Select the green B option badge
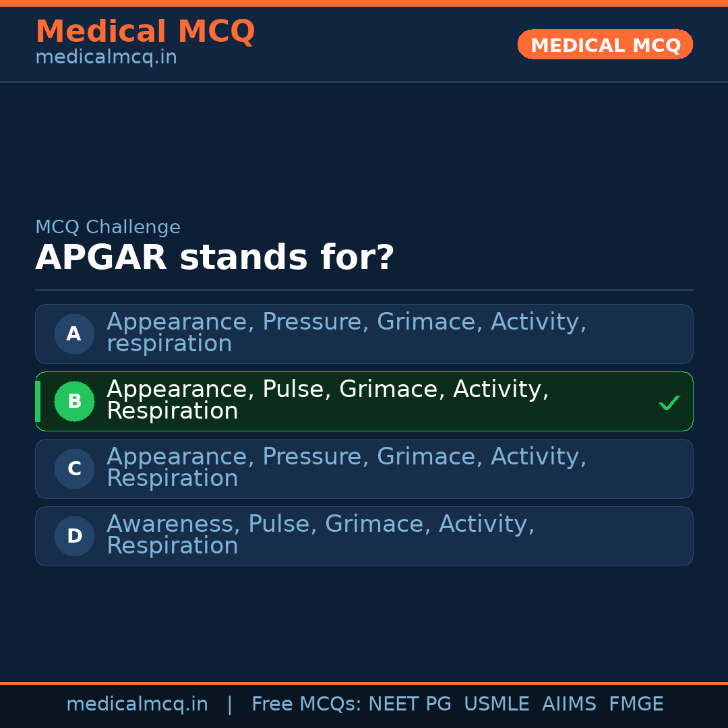Viewport: 728px width, 728px height. (x=74, y=401)
